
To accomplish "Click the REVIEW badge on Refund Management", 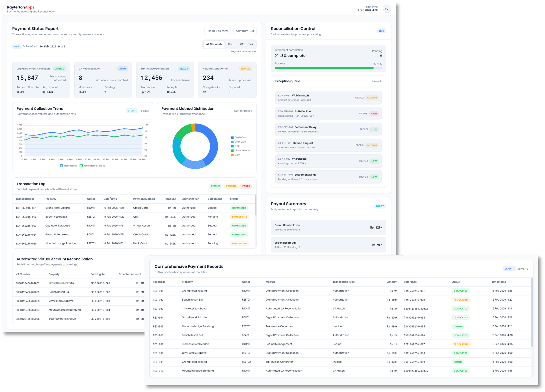I will [245, 68].
